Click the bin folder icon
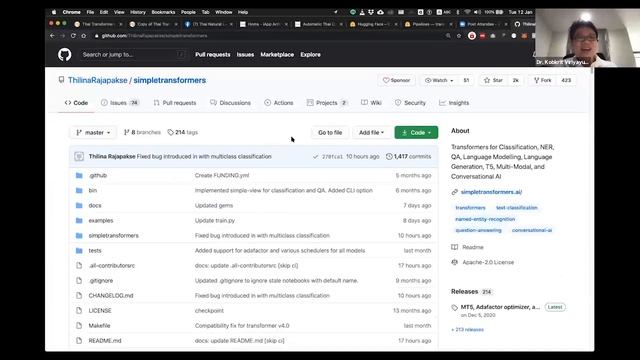Viewport: 640px width, 360px height. (x=79, y=191)
